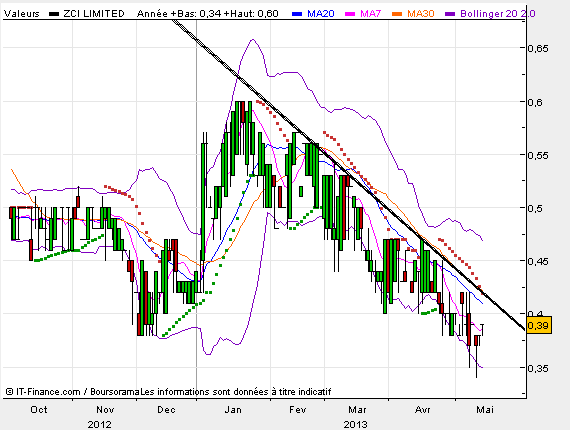This screenshot has width=570, height=430.
Task: Click the 'ZCI LIMITED' title text
Action: 94,14
